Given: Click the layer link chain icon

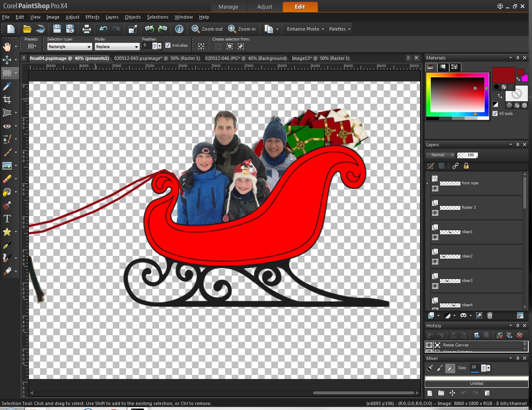Looking at the screenshot, I should [x=455, y=166].
